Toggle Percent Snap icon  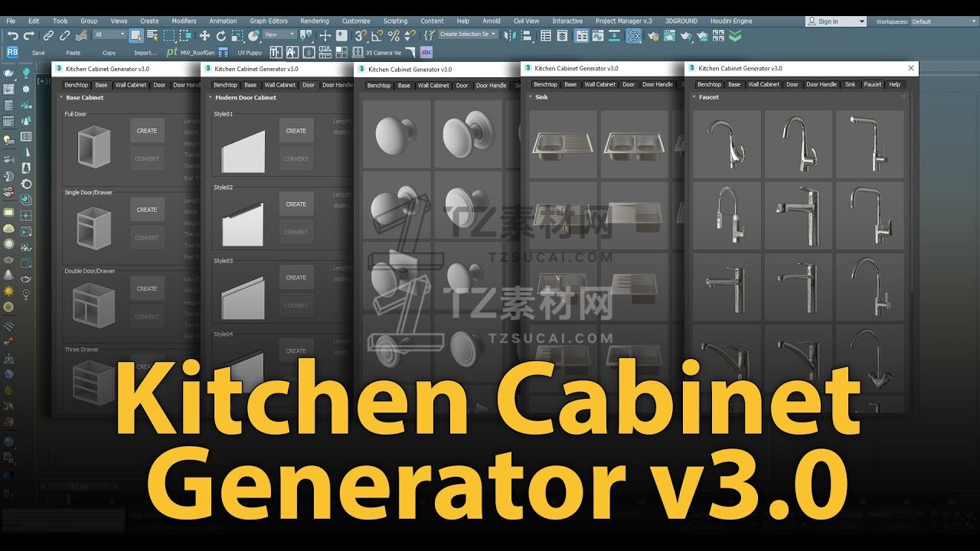[394, 35]
